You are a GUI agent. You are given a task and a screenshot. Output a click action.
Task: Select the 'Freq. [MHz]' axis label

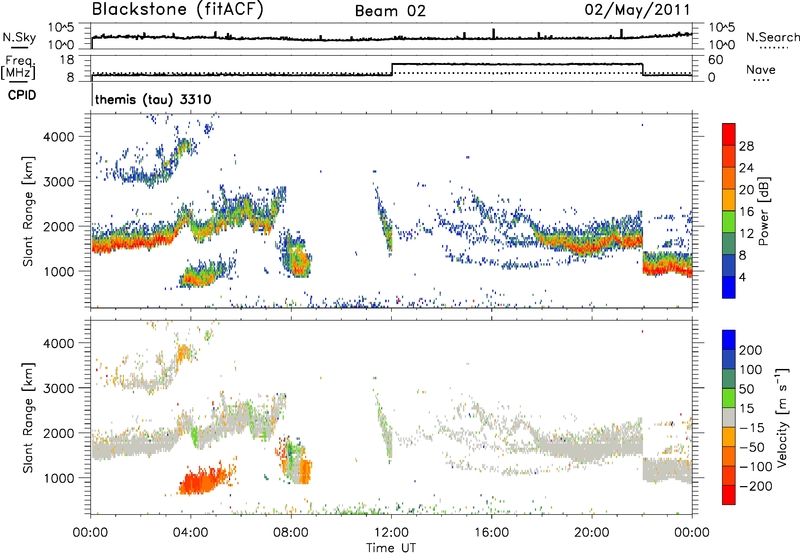tap(19, 67)
